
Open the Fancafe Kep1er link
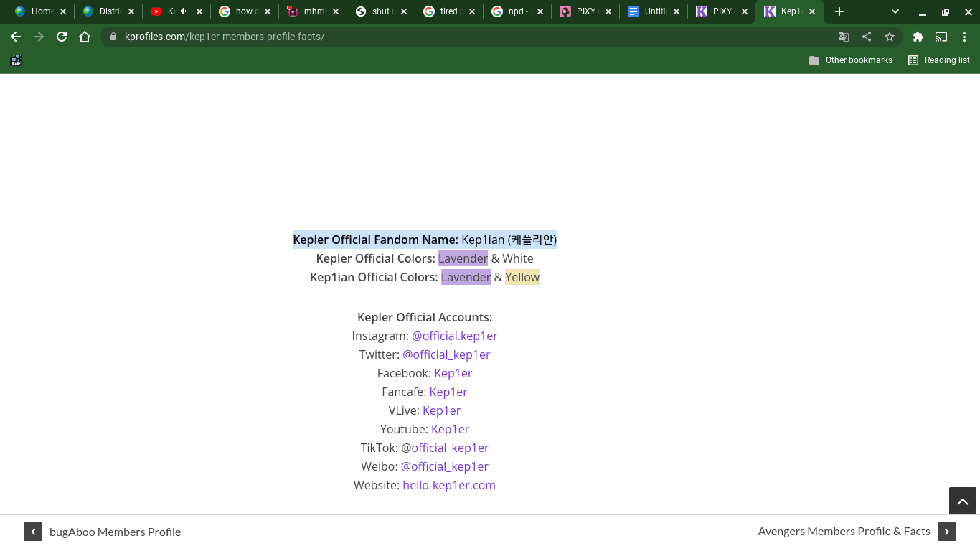pyautogui.click(x=448, y=392)
